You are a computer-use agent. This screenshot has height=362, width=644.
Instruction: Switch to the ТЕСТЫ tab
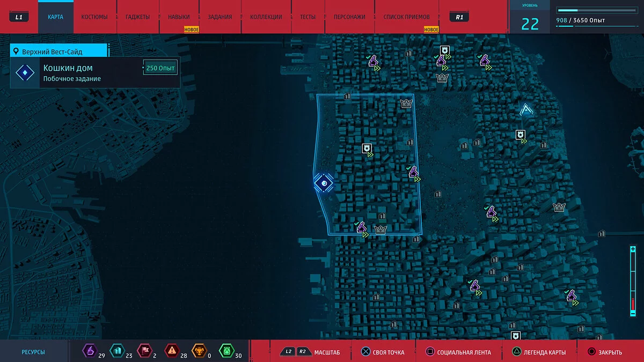(x=308, y=17)
